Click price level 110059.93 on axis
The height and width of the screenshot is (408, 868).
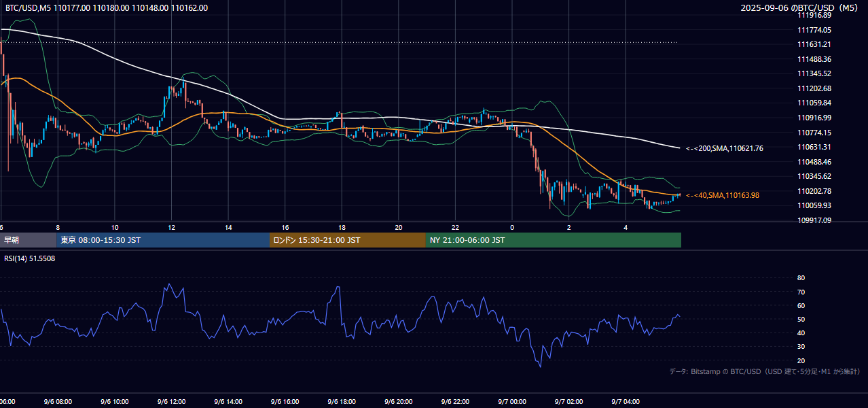pos(814,205)
